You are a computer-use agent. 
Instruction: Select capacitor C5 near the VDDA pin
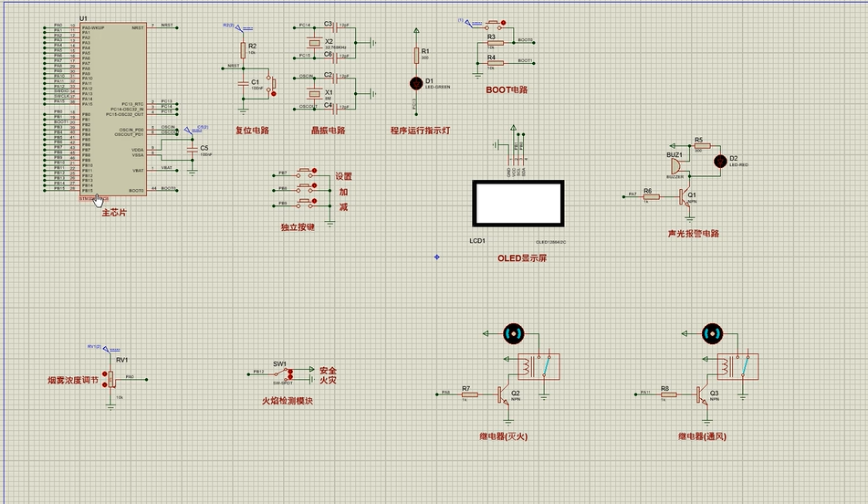click(x=192, y=150)
